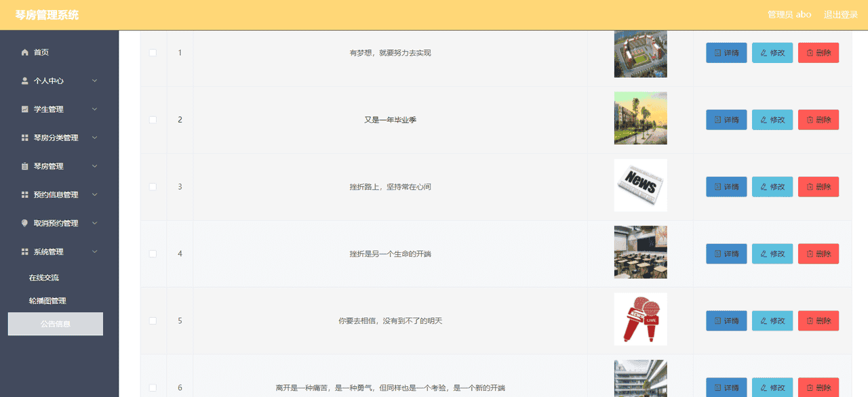
Task: Expand the 学生管理 section chevron
Action: (94, 109)
